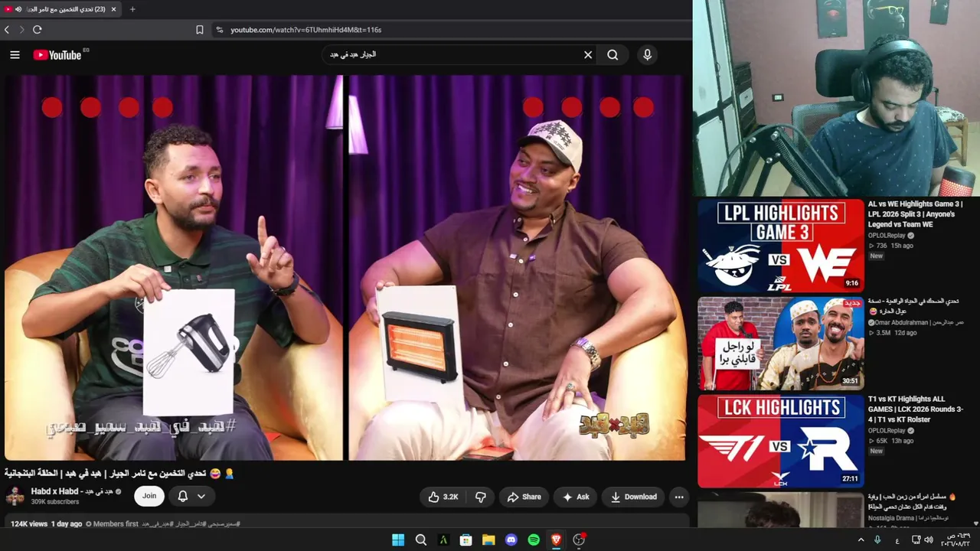Screen dimensions: 980x551
Task: Open the taskbar volume control
Action: coord(929,540)
